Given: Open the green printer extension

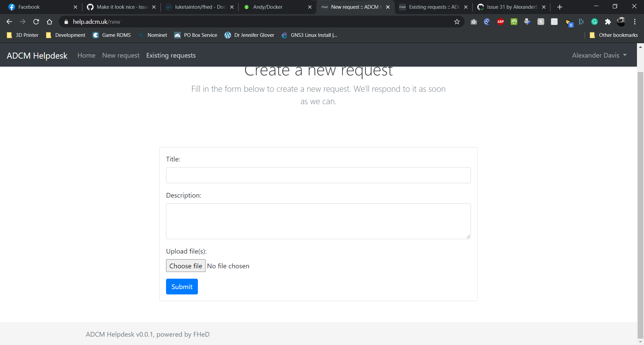Looking at the screenshot, I should (x=514, y=22).
